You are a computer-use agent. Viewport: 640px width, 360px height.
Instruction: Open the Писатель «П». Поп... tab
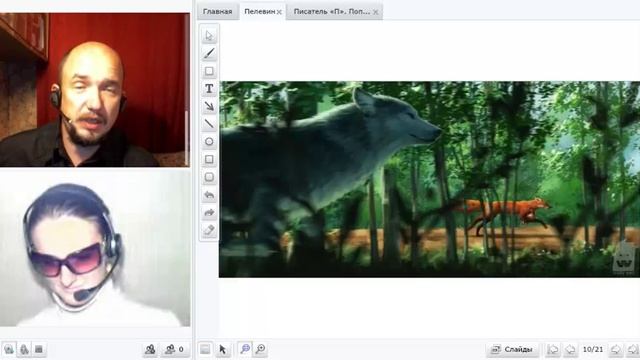(x=332, y=11)
